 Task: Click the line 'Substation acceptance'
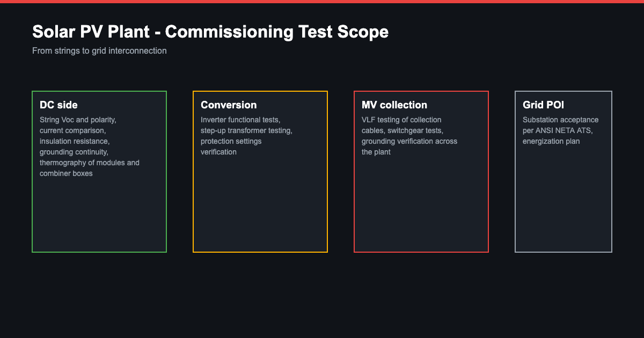[561, 120]
